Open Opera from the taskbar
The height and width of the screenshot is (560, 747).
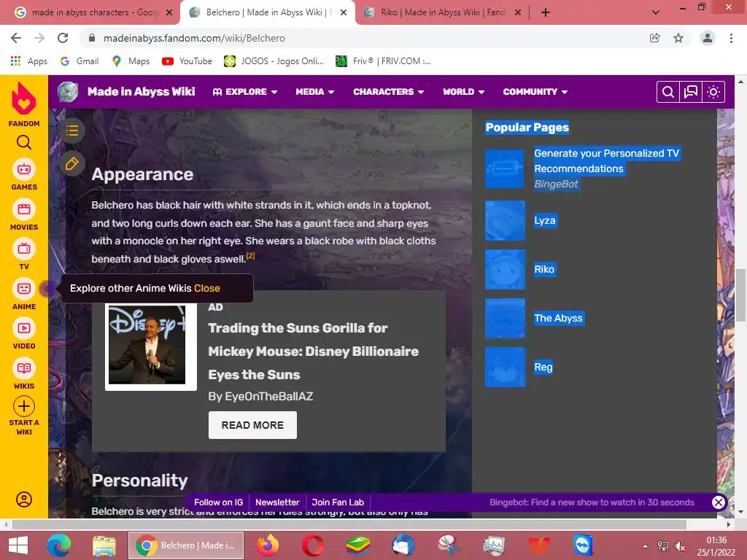(x=313, y=545)
